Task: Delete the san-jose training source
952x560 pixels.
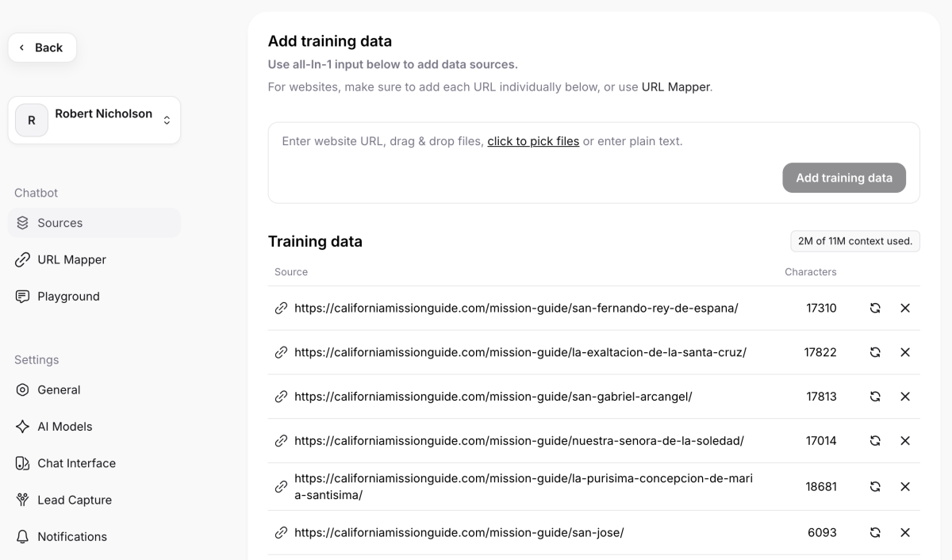Action: [x=905, y=533]
